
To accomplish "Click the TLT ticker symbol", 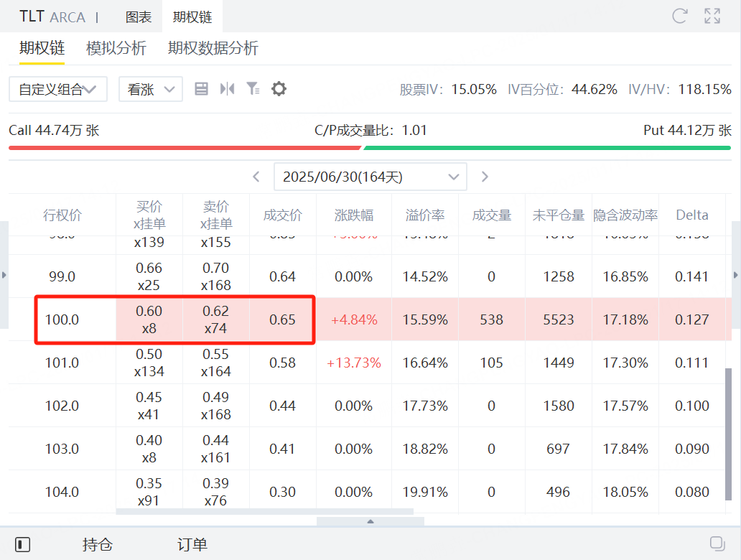I will tap(32, 17).
